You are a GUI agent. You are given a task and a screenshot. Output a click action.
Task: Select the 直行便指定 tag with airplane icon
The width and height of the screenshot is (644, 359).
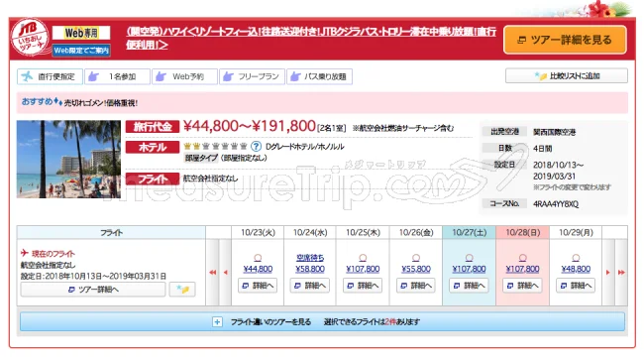[50, 76]
